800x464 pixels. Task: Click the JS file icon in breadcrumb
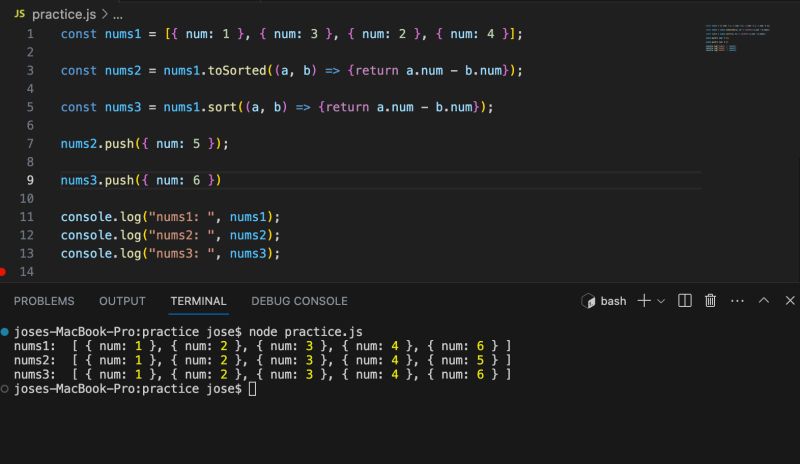(19, 14)
